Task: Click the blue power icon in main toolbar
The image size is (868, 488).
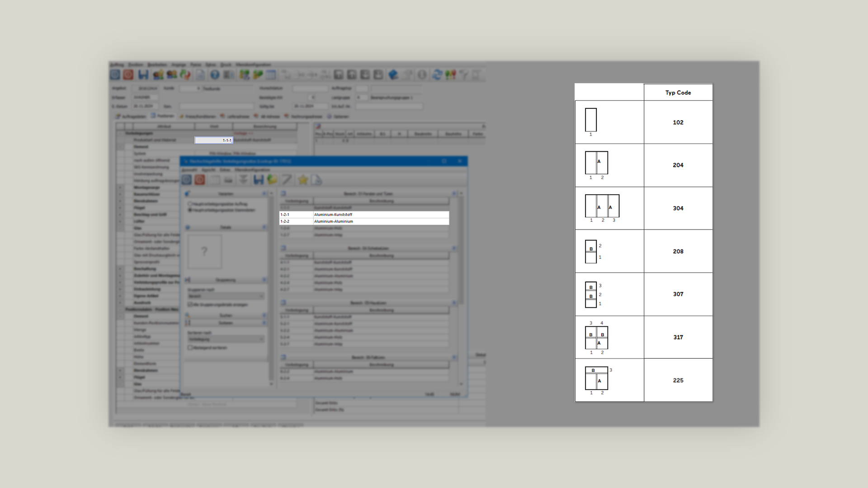Action: coord(115,75)
